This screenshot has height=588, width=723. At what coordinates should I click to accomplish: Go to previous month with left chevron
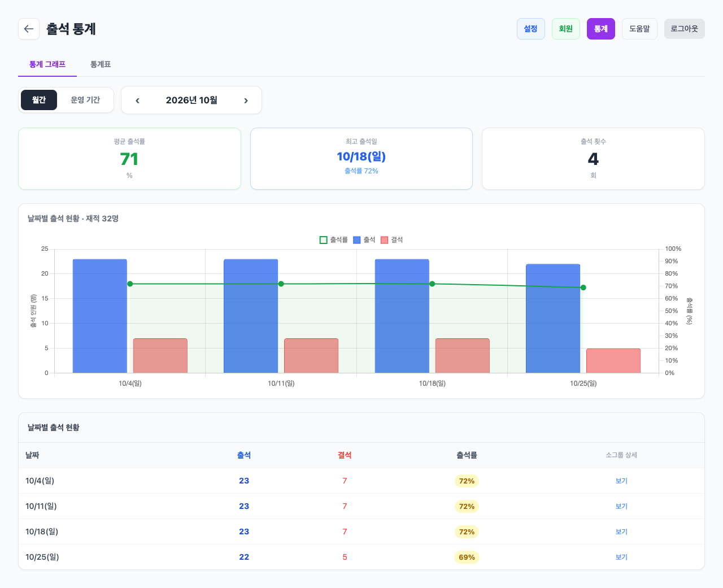click(137, 101)
